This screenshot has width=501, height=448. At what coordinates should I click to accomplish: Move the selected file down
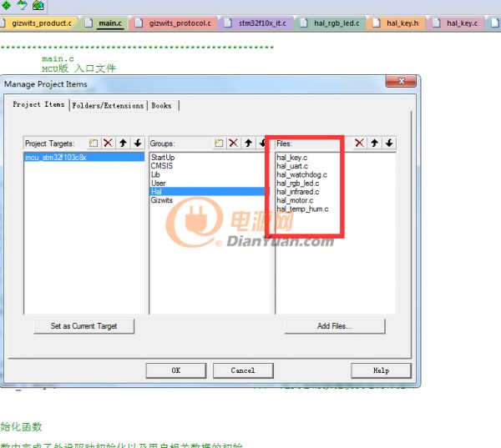[389, 143]
